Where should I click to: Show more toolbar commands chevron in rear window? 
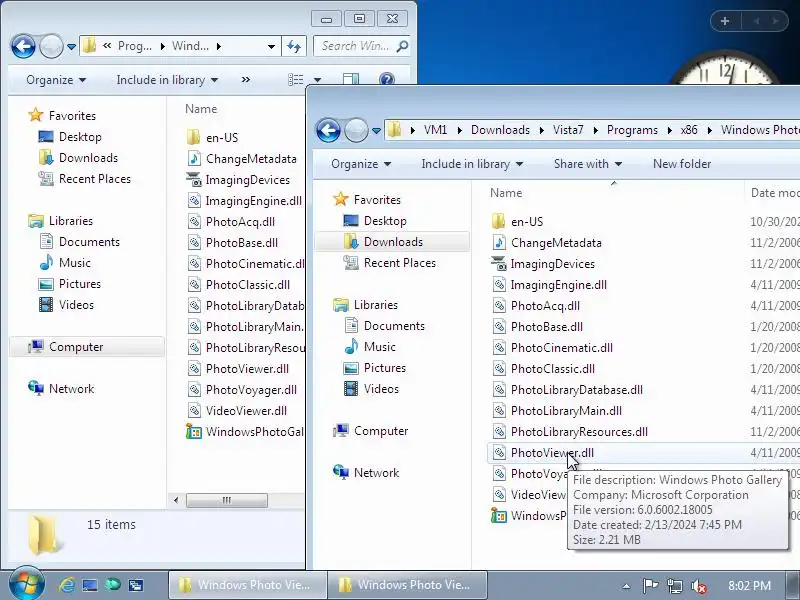pyautogui.click(x=245, y=80)
